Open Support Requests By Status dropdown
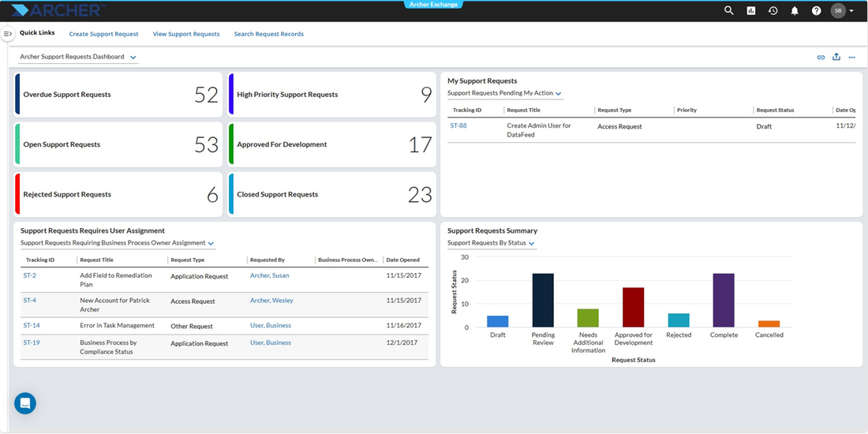Screen dimensions: 868x434 pos(492,243)
